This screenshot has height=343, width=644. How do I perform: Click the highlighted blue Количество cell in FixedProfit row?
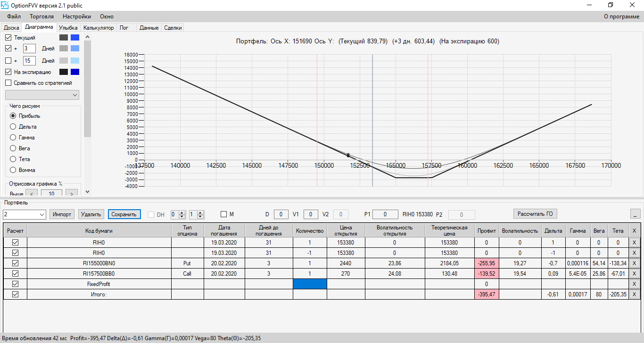(310, 284)
